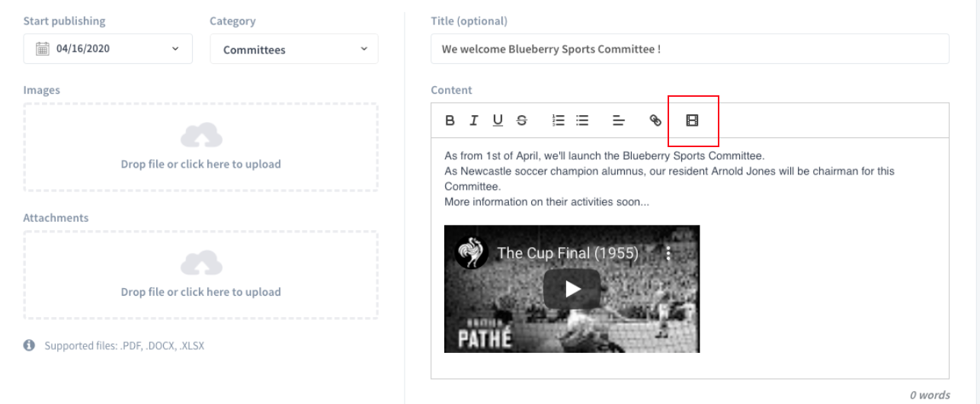Click the Supported files info icon
Viewport: 980px width, 404px height.
30,345
